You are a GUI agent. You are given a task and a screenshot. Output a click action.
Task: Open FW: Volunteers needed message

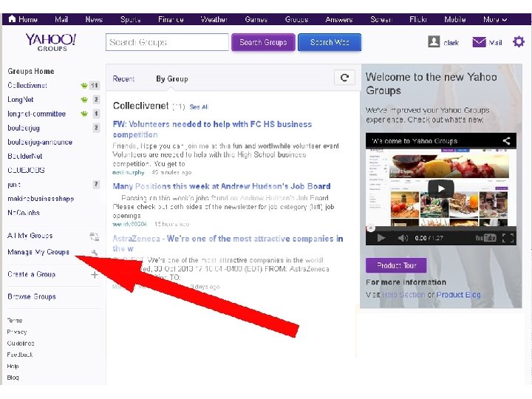pyautogui.click(x=212, y=129)
